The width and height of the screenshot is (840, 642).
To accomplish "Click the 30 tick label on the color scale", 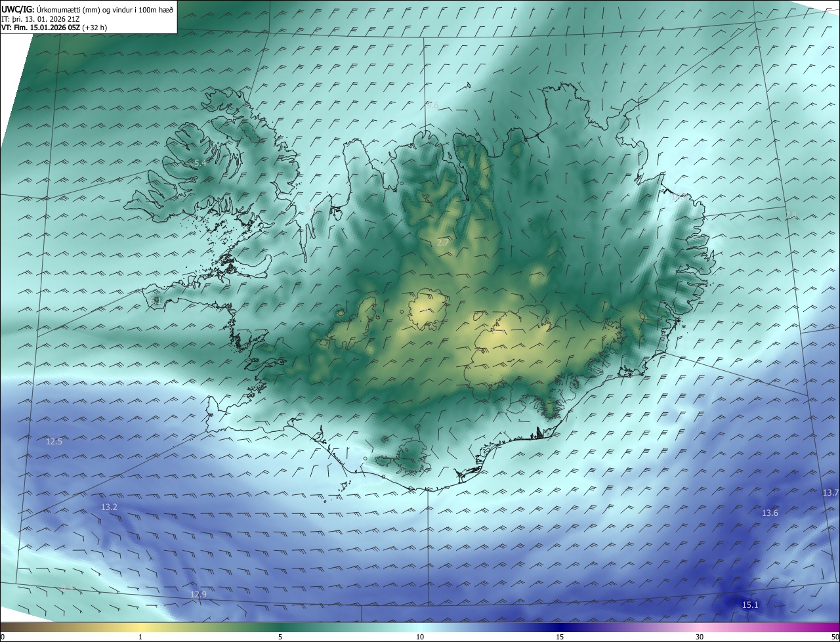I will tap(700, 637).
